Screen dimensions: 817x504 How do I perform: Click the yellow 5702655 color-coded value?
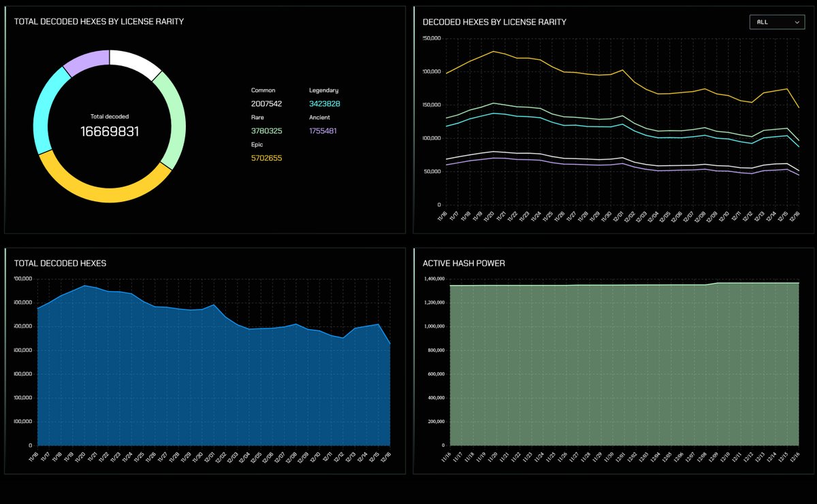266,158
